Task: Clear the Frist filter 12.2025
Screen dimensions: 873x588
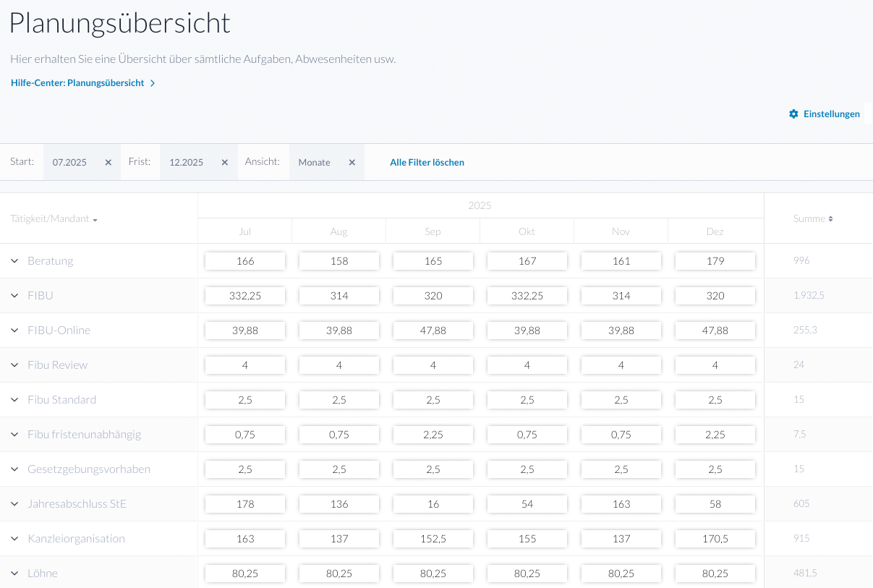Action: pyautogui.click(x=225, y=163)
